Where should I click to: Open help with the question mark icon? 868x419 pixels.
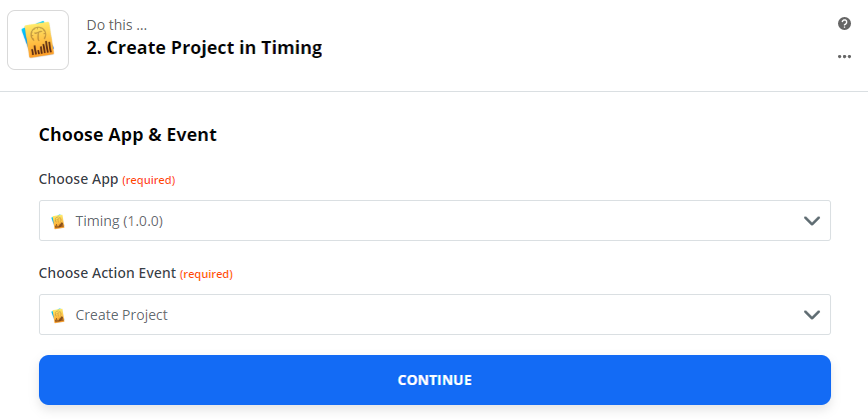tap(844, 24)
